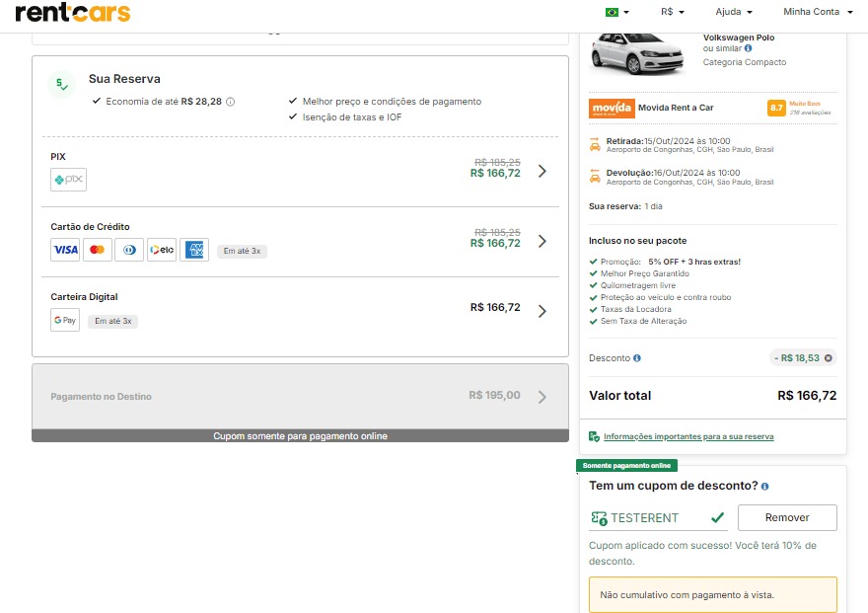Click the Mastercard icon
This screenshot has width=868, height=613.
point(97,250)
